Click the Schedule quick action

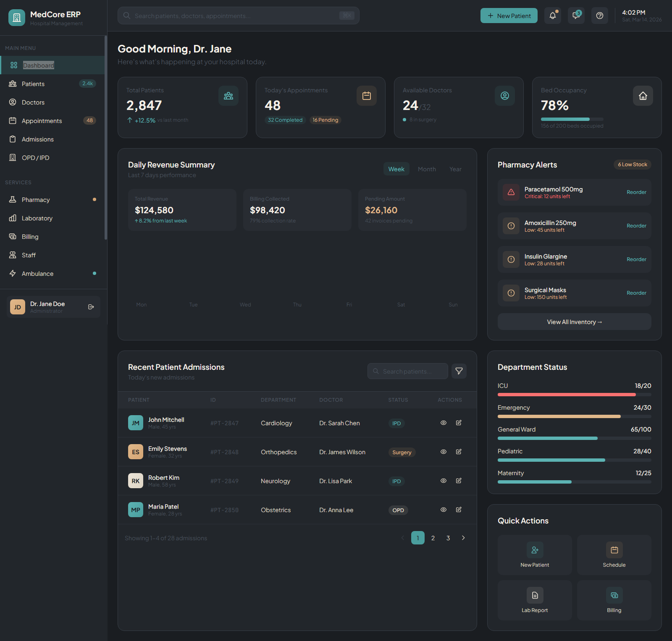point(614,555)
